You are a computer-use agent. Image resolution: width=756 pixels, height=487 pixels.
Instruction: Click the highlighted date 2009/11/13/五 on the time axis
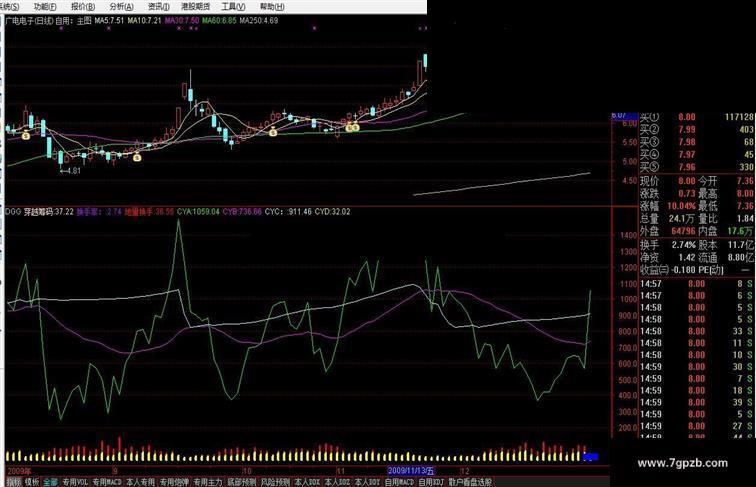point(411,471)
